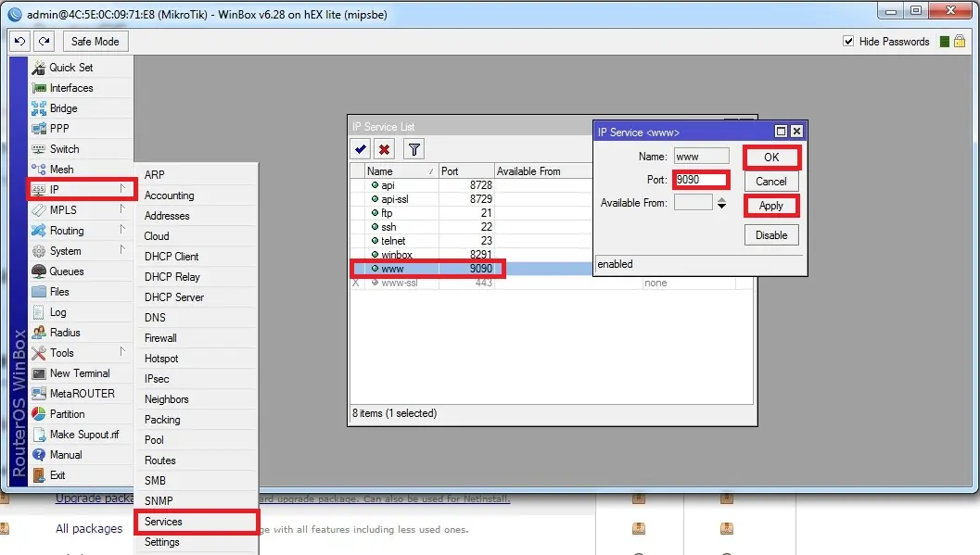Screen dimensions: 980x555
Task: Click the MetaROUTER icon
Action: pyautogui.click(x=39, y=393)
